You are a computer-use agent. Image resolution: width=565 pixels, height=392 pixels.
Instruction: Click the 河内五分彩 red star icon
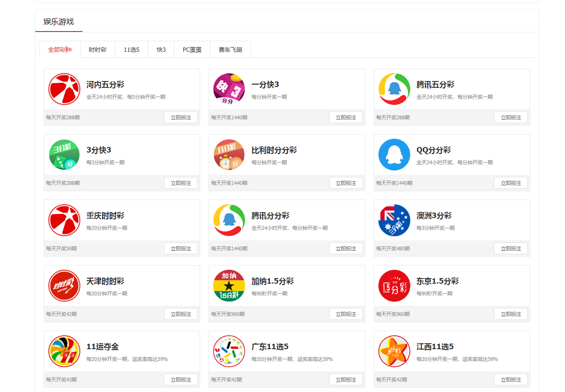65,89
